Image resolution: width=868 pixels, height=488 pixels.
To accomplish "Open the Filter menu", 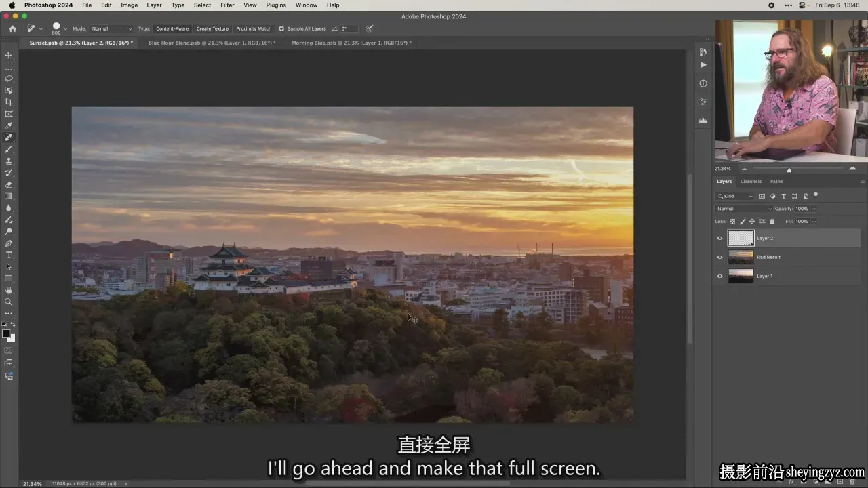I will point(227,5).
